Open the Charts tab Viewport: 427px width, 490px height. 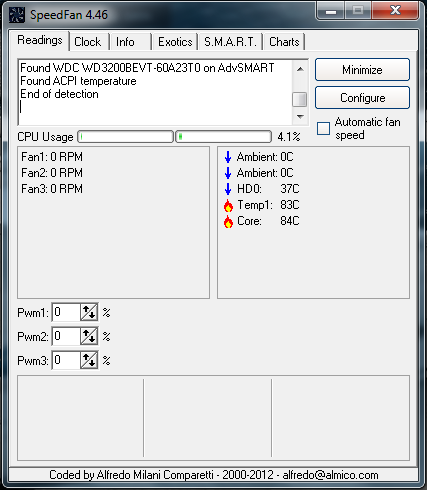tap(284, 42)
